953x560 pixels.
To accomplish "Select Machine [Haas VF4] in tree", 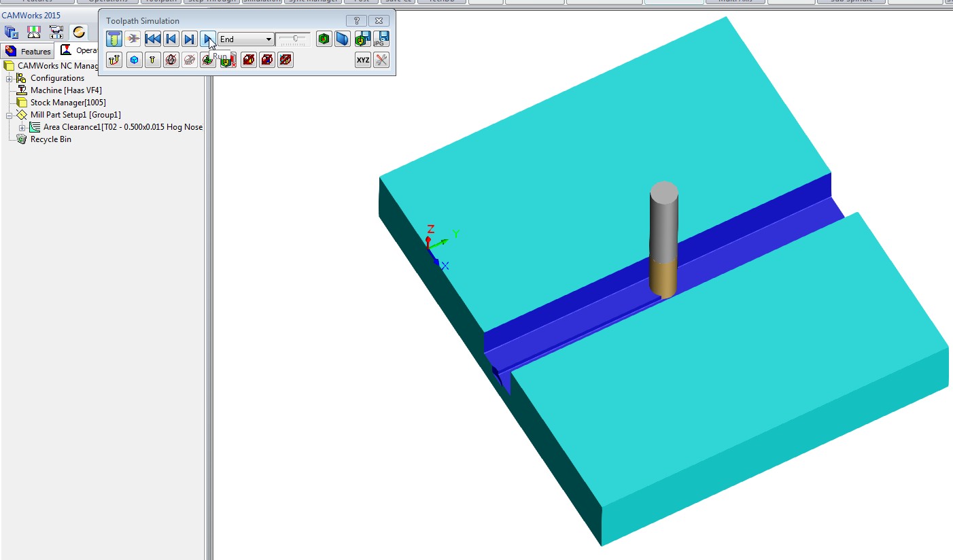I will pos(65,90).
